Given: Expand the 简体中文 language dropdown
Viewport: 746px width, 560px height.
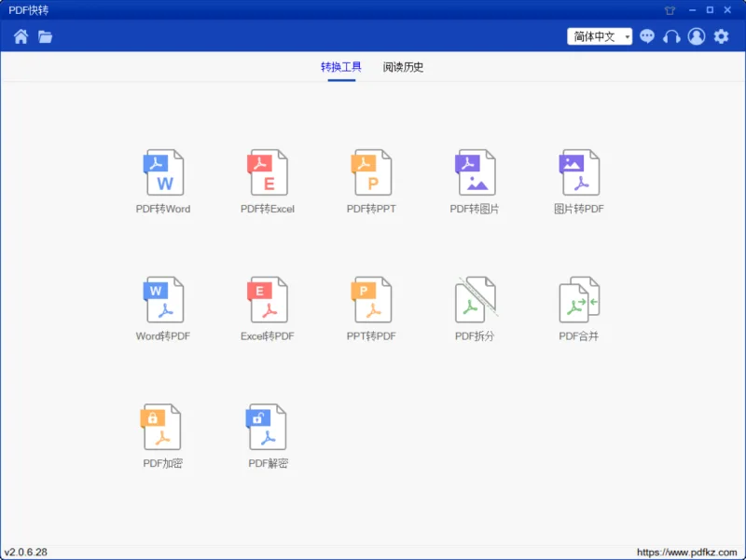Looking at the screenshot, I should 600,36.
